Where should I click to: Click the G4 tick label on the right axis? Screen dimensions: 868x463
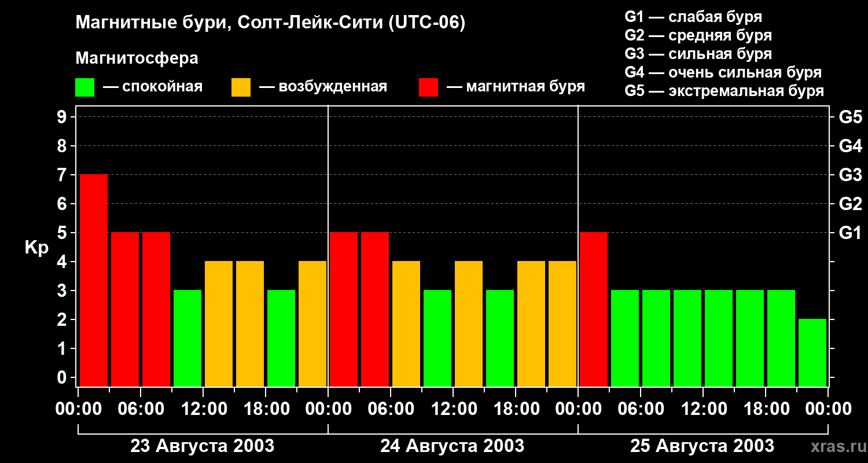coord(851,146)
